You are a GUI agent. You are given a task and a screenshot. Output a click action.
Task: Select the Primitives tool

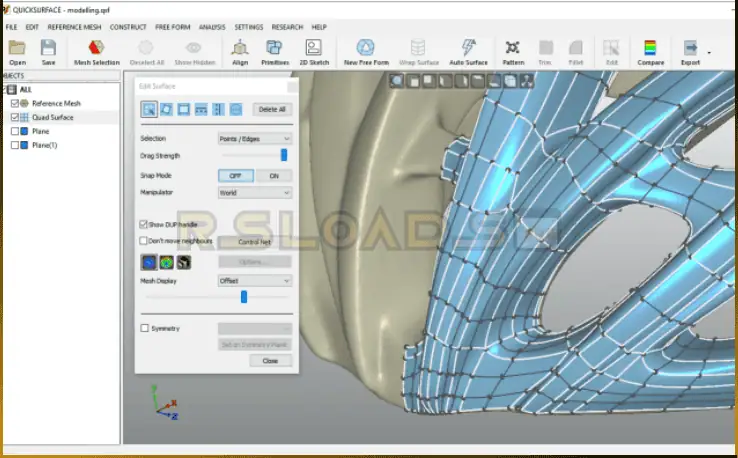(274, 52)
